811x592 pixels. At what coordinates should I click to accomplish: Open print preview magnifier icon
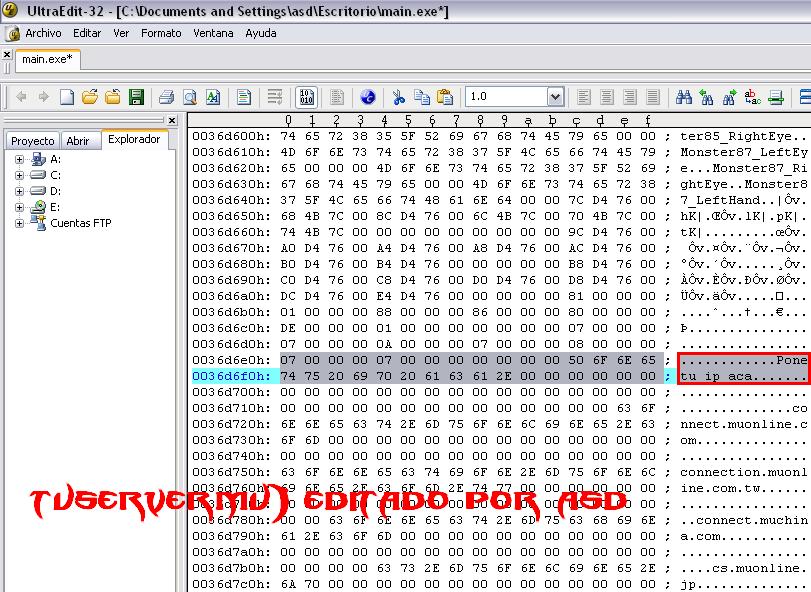pyautogui.click(x=190, y=97)
